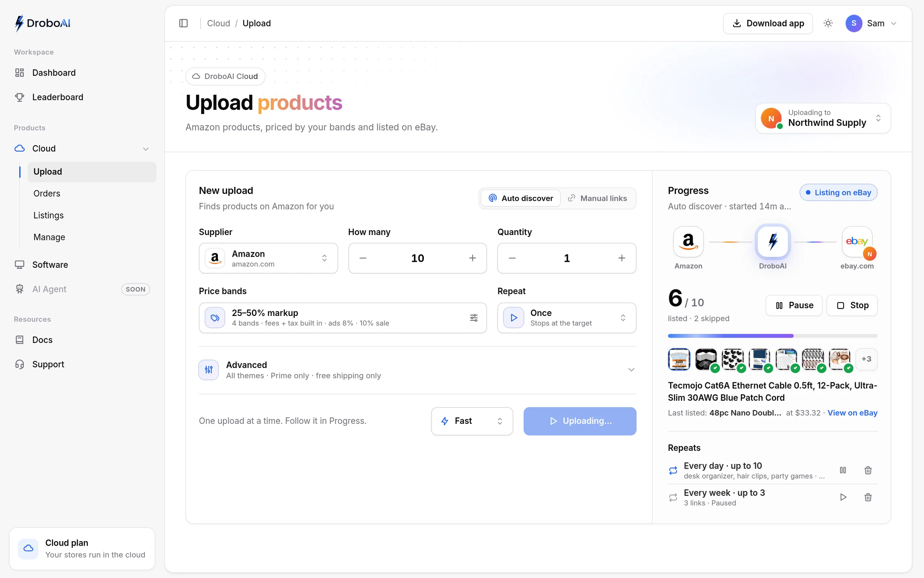This screenshot has width=924, height=578.
Task: Select Auto discover mode
Action: [521, 198]
